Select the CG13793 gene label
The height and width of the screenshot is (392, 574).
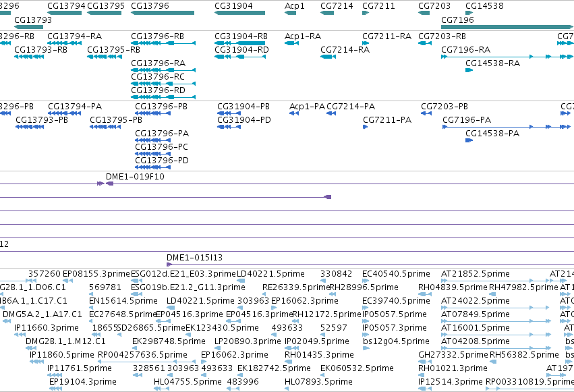33,20
